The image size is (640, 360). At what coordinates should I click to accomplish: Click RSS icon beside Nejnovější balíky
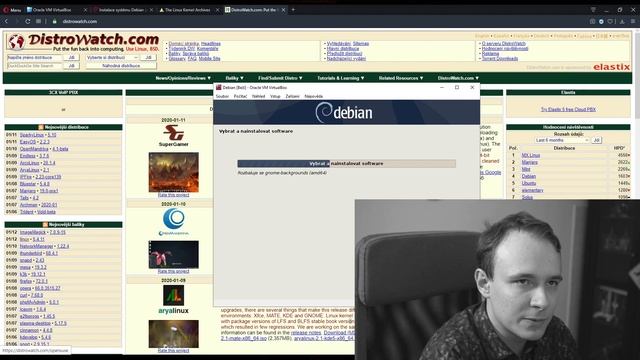[45, 225]
